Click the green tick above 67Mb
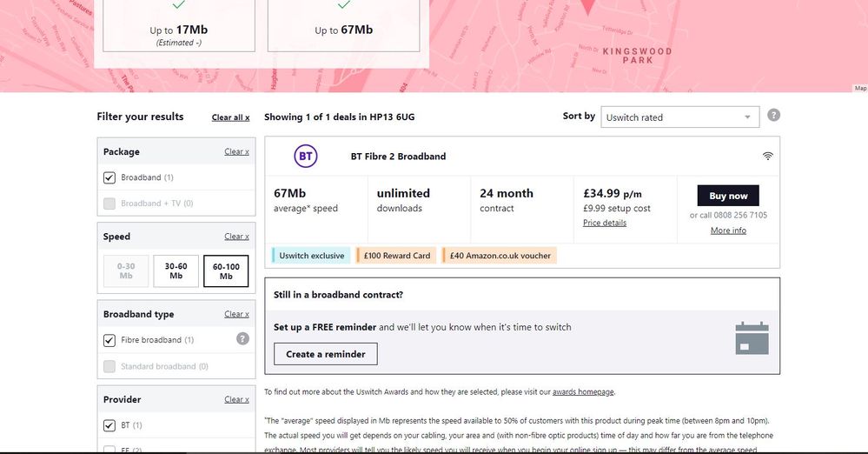 tap(344, 5)
